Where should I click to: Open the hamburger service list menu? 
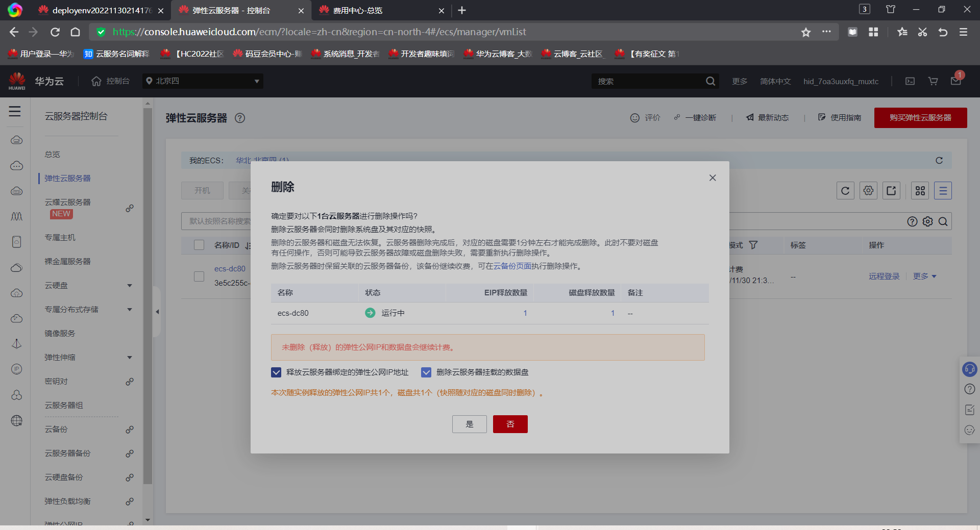pos(15,111)
